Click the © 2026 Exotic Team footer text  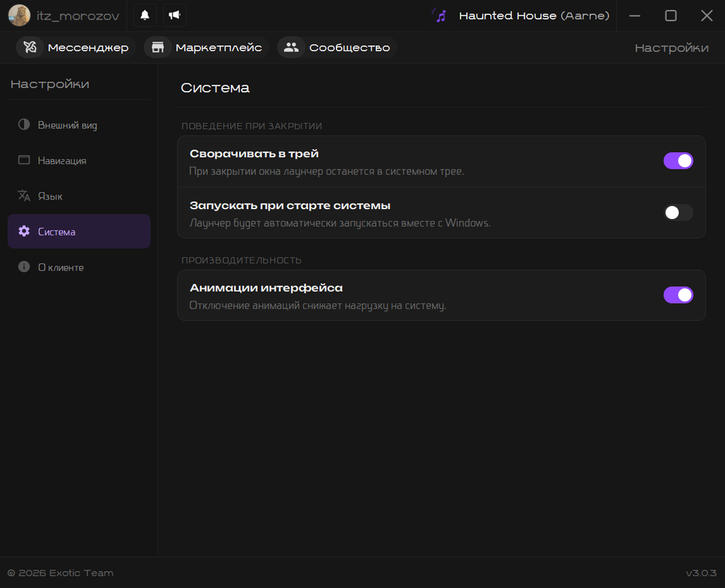click(60, 573)
